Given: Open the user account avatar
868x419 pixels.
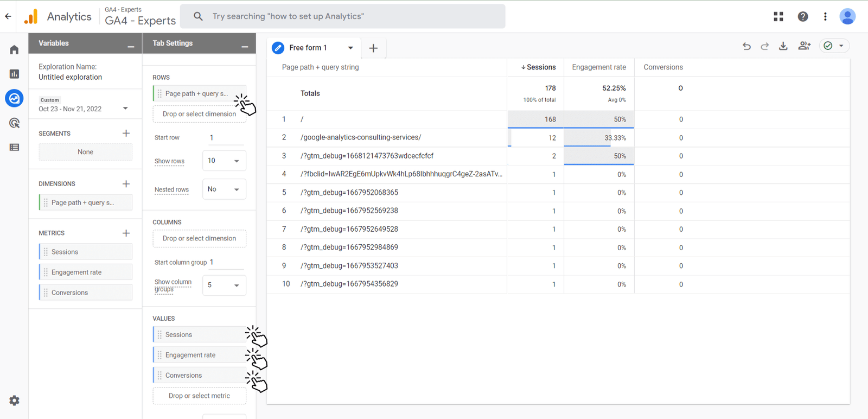Looking at the screenshot, I should pos(847,16).
